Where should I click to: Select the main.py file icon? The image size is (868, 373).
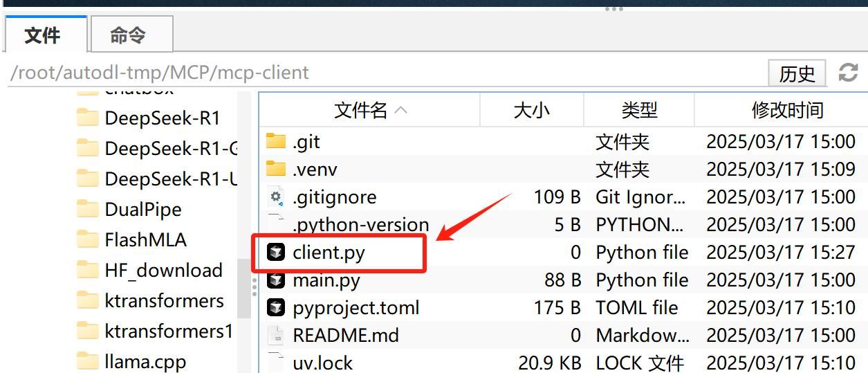click(276, 280)
